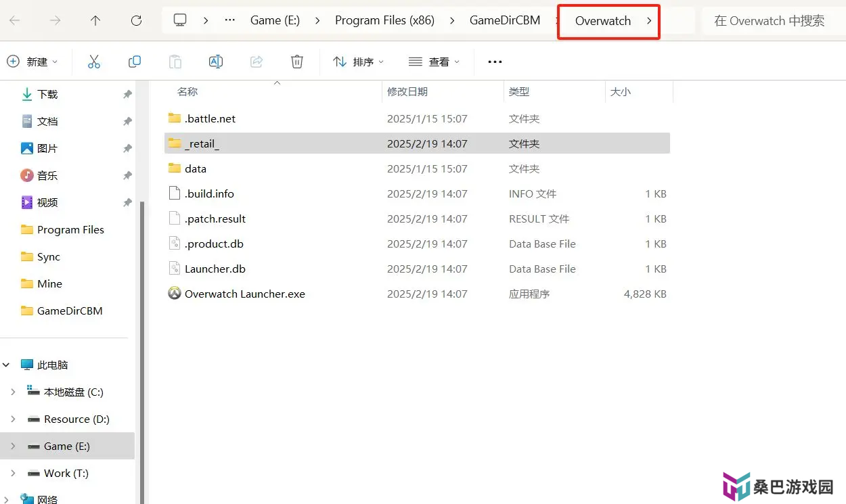Click the data folder icon

pyautogui.click(x=175, y=168)
